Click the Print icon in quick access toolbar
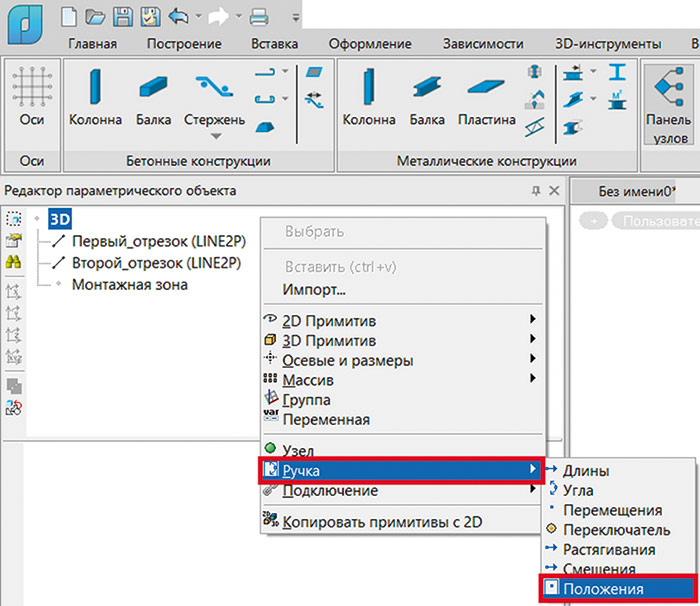The width and height of the screenshot is (700, 606). click(x=258, y=16)
